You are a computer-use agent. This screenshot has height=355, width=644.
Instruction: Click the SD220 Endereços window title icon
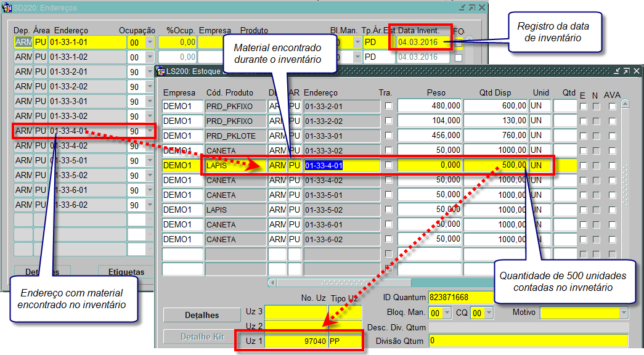pyautogui.click(x=7, y=7)
